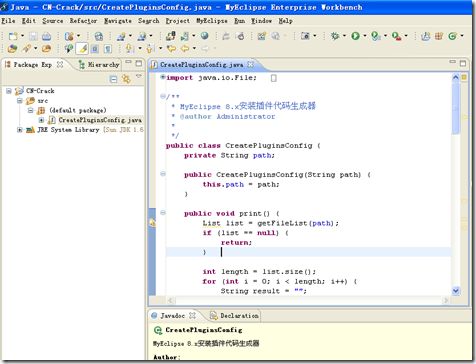Collapse the CN-Crack project node
The height and width of the screenshot is (364, 476).
[x=9, y=91]
